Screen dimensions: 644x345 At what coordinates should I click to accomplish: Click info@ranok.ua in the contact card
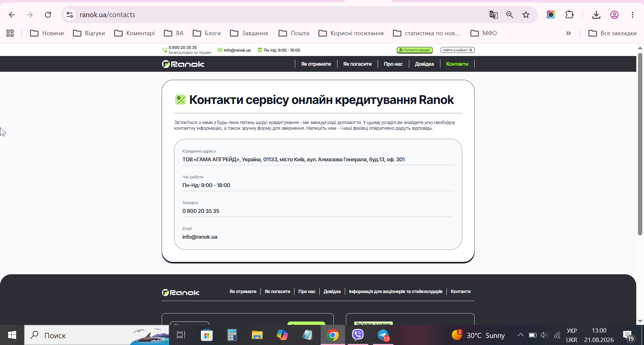(x=200, y=237)
